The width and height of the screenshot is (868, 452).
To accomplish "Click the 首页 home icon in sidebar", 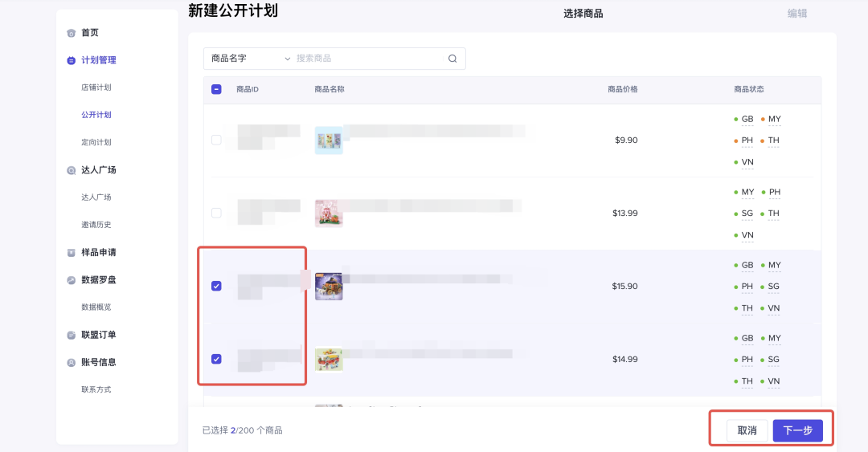I will click(72, 33).
